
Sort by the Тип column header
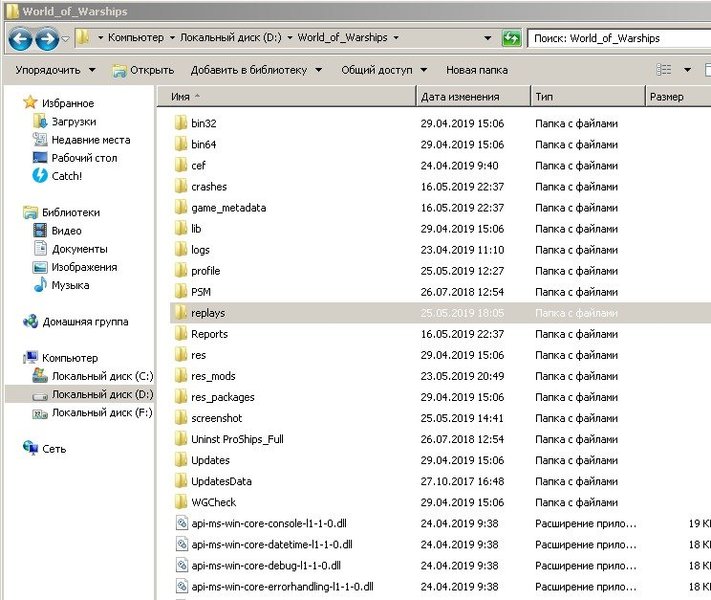point(587,97)
